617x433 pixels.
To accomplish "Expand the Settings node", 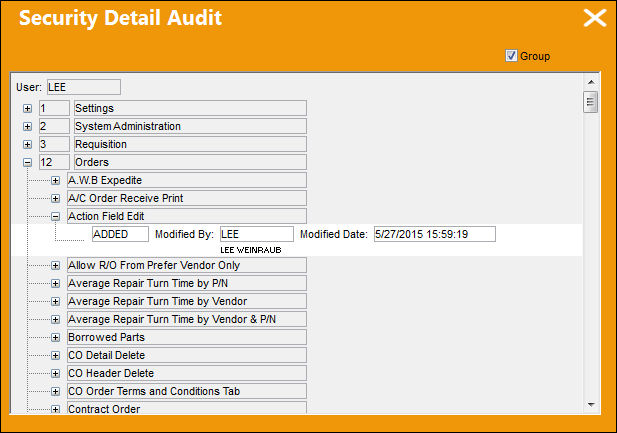I will pyautogui.click(x=27, y=108).
